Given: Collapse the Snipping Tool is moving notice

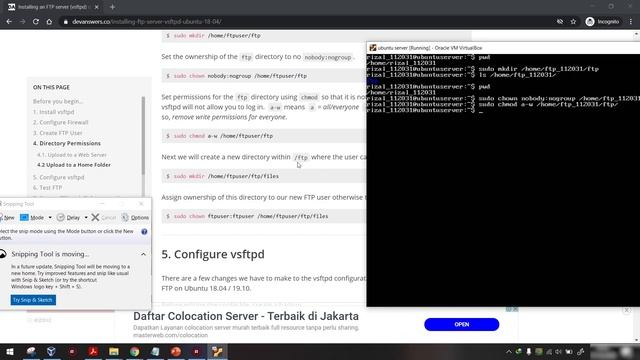Looking at the screenshot, I should pyautogui.click(x=143, y=254).
